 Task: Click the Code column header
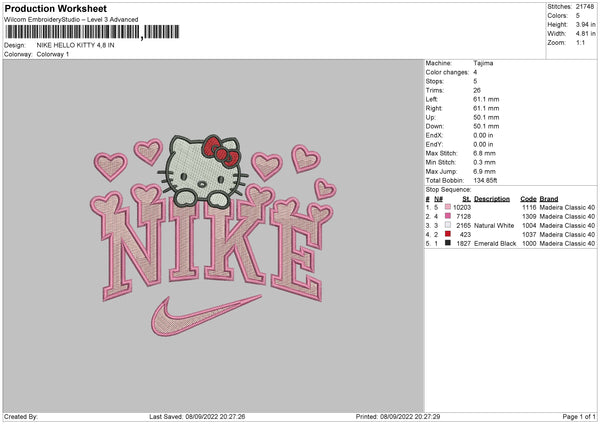(x=528, y=198)
